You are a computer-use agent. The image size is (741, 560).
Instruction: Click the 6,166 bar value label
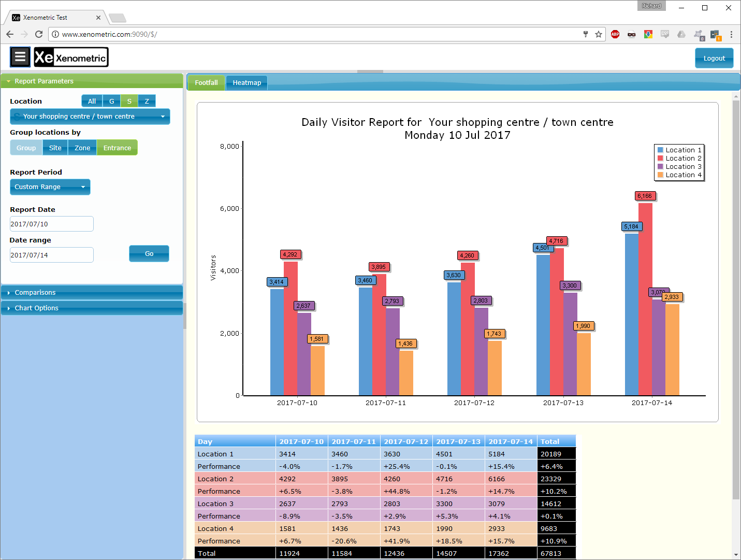pyautogui.click(x=645, y=196)
